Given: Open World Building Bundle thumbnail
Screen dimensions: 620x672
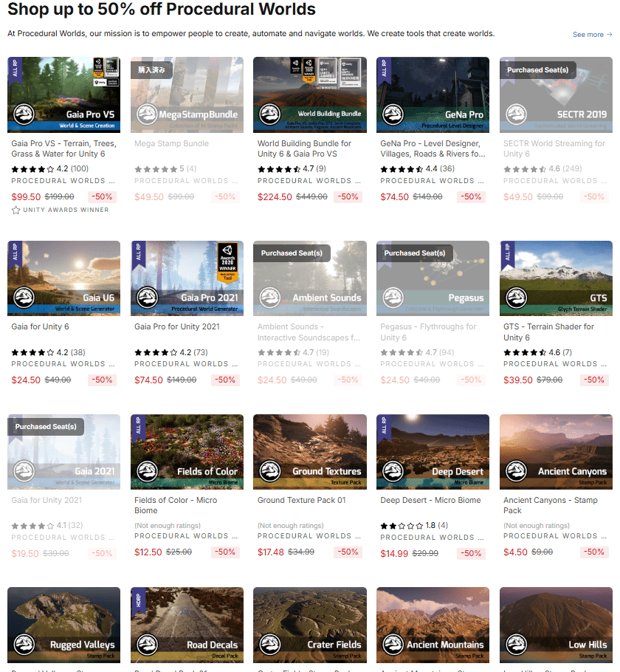Looking at the screenshot, I should [310, 95].
